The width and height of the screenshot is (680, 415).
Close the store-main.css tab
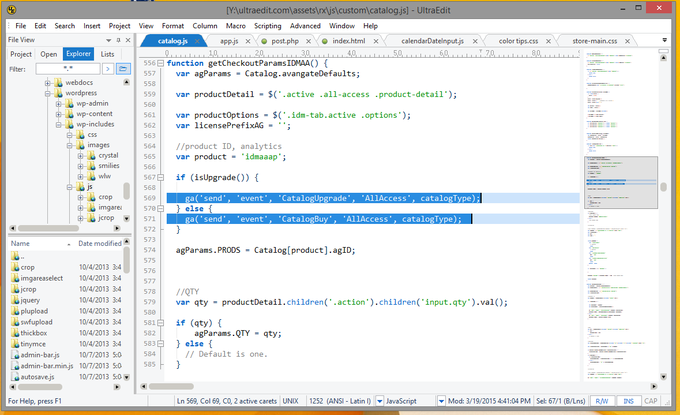(x=628, y=41)
